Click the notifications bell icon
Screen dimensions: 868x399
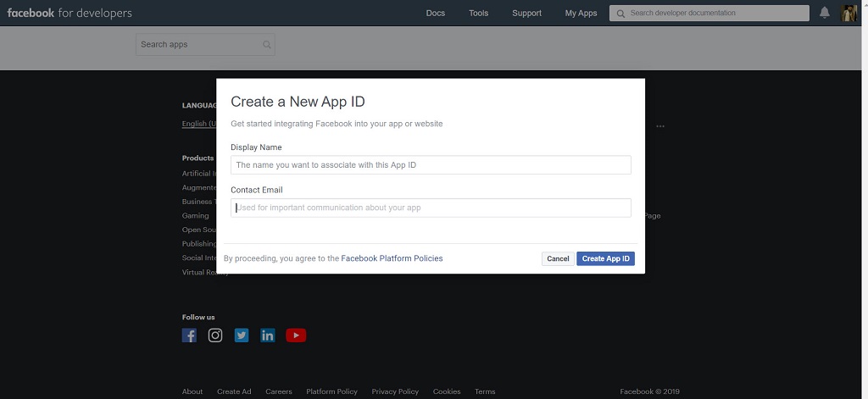point(824,13)
